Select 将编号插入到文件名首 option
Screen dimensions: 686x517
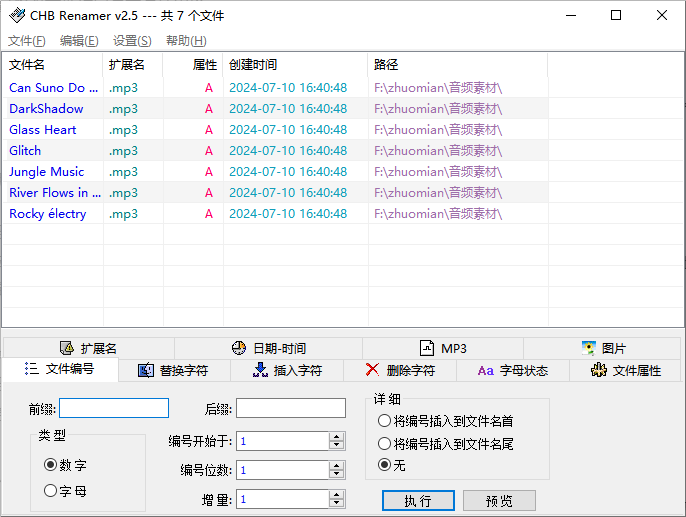coord(384,421)
